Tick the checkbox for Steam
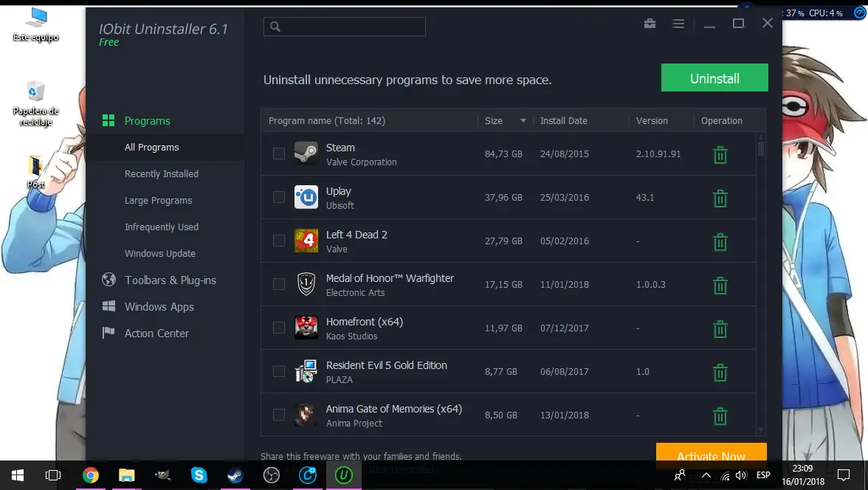The width and height of the screenshot is (868, 490). 279,153
